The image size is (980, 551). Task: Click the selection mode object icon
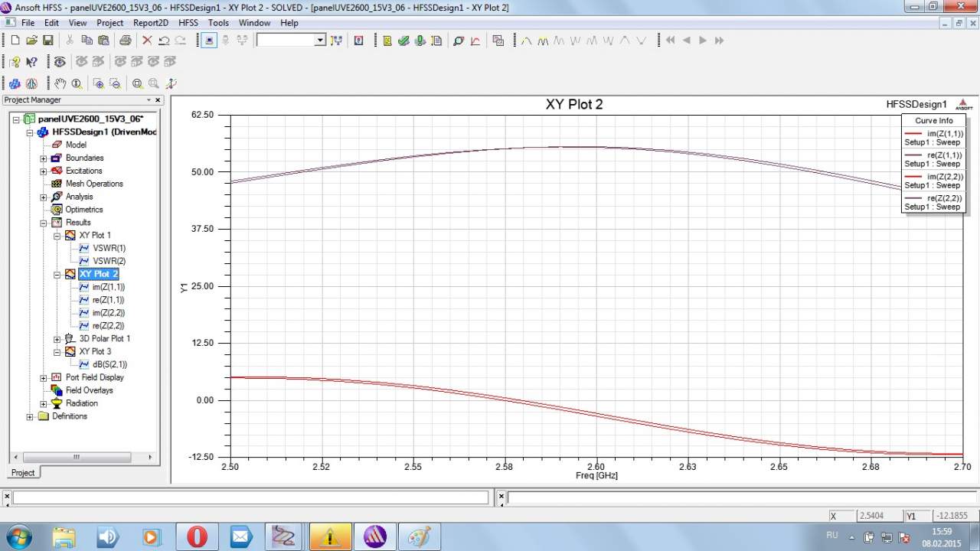(x=210, y=41)
